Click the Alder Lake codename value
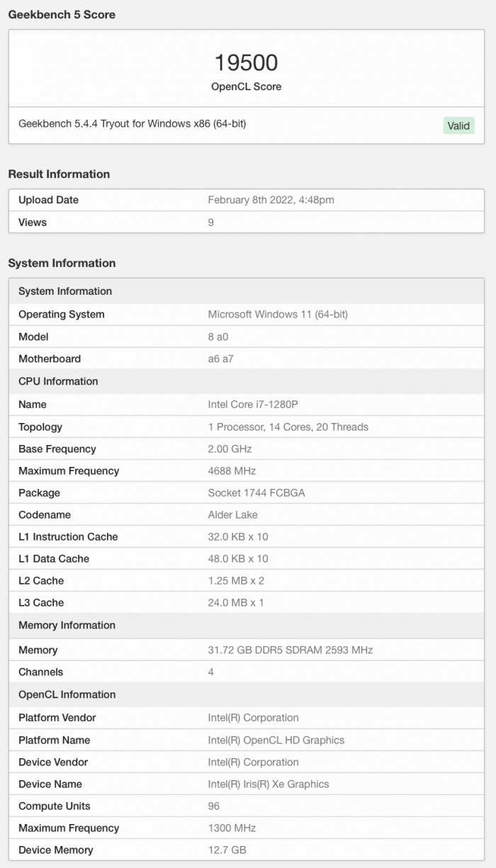496x868 pixels. pyautogui.click(x=232, y=514)
